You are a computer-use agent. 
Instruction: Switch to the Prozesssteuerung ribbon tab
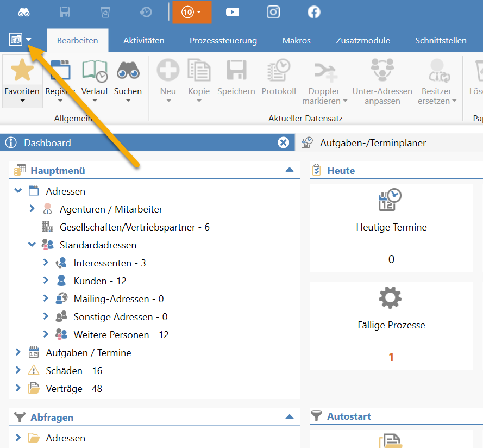223,40
